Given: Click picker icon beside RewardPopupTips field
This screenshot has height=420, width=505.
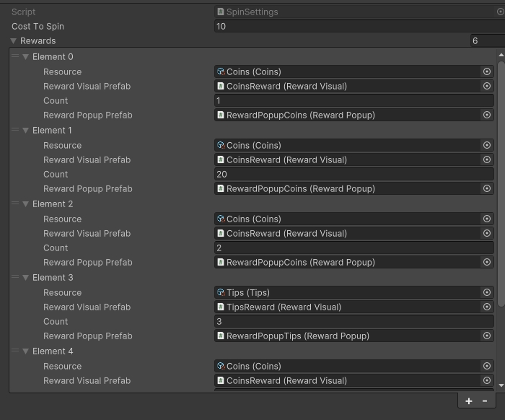Looking at the screenshot, I should pyautogui.click(x=487, y=336).
